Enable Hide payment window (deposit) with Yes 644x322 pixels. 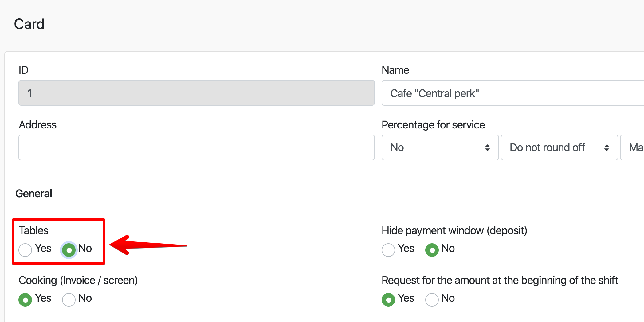[388, 250]
